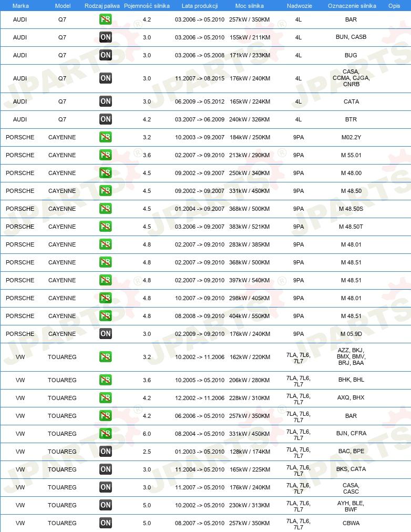Screen dimensions: 411x532
Task: Click the Oznaczenie silnika column header
Action: pos(352,6)
